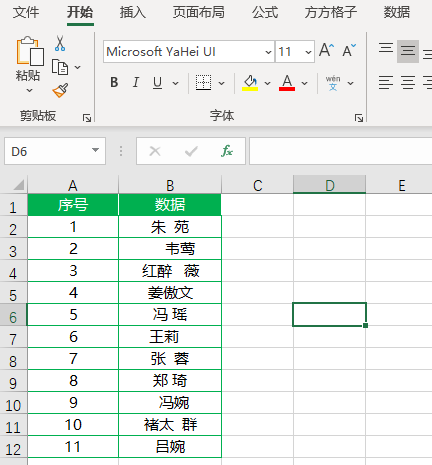Select column A header

(x=73, y=185)
